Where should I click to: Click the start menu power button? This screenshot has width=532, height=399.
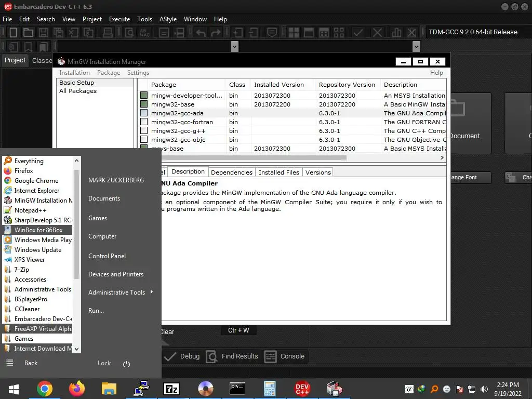(x=127, y=364)
